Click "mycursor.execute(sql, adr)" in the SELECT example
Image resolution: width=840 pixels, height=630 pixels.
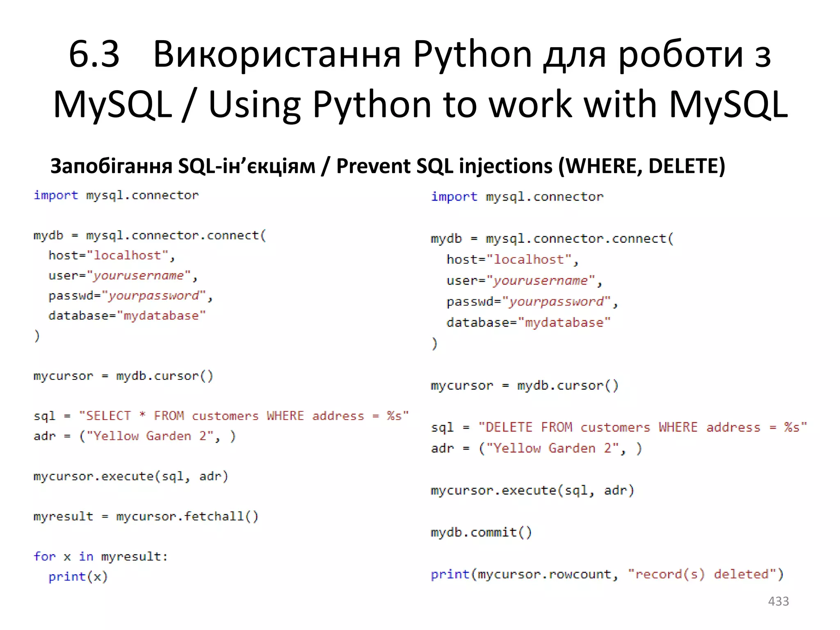pyautogui.click(x=131, y=476)
